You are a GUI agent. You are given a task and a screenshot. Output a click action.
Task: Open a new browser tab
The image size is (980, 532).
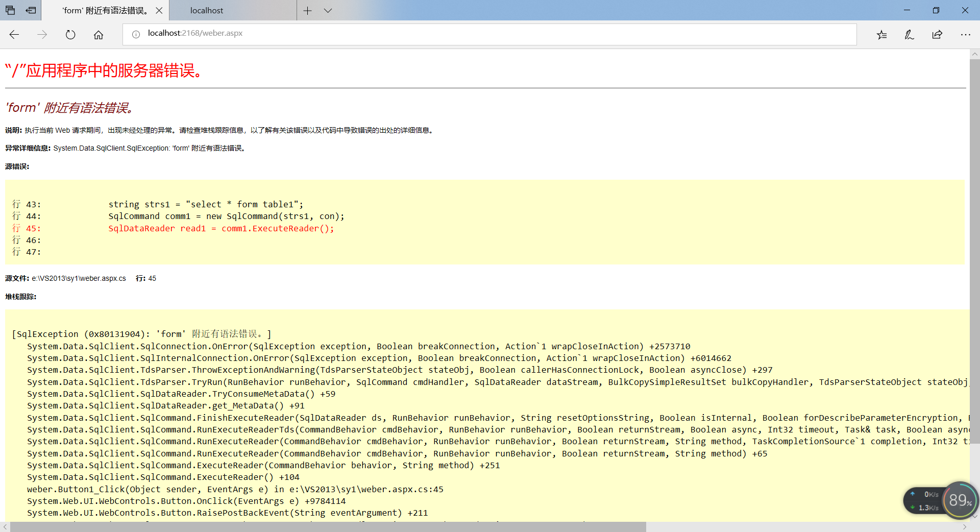[x=308, y=10]
